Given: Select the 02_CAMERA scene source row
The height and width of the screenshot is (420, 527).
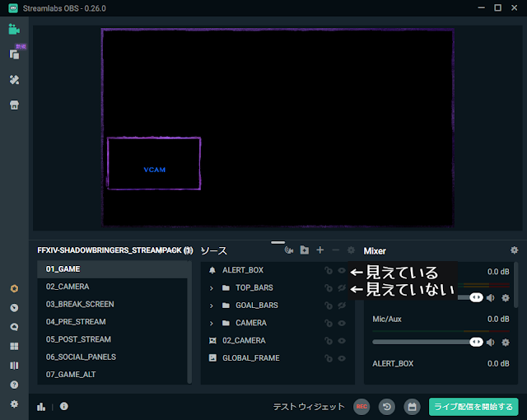Looking at the screenshot, I should pyautogui.click(x=277, y=341).
